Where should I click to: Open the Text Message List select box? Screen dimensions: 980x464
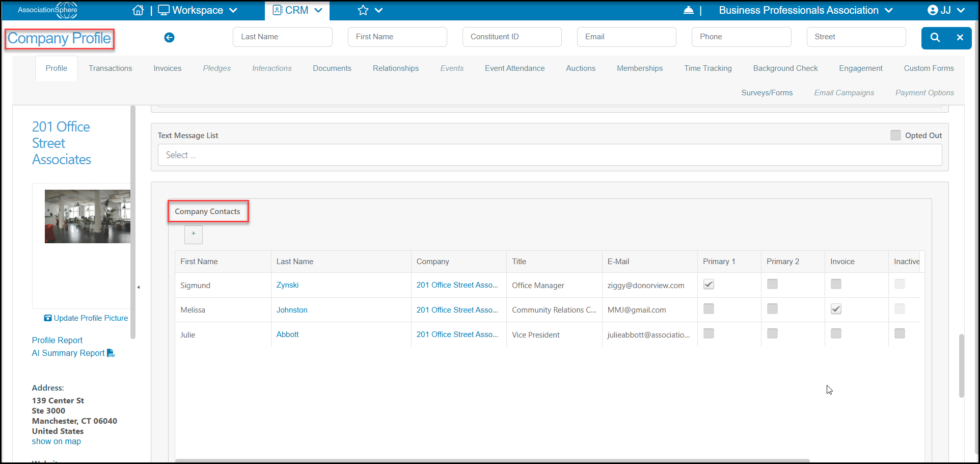[x=550, y=155]
